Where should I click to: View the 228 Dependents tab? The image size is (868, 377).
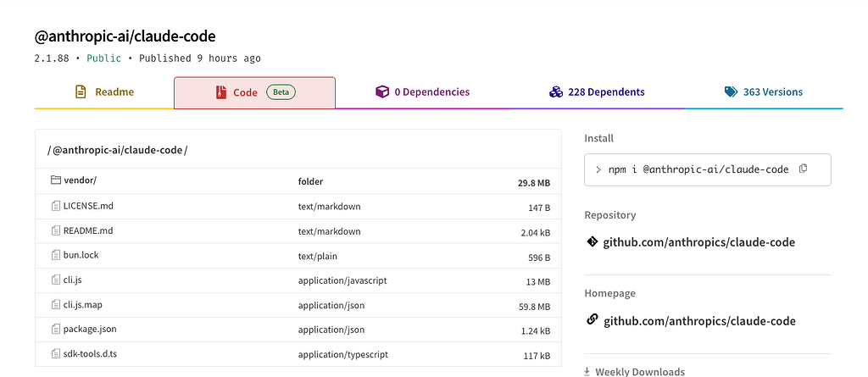pos(597,91)
